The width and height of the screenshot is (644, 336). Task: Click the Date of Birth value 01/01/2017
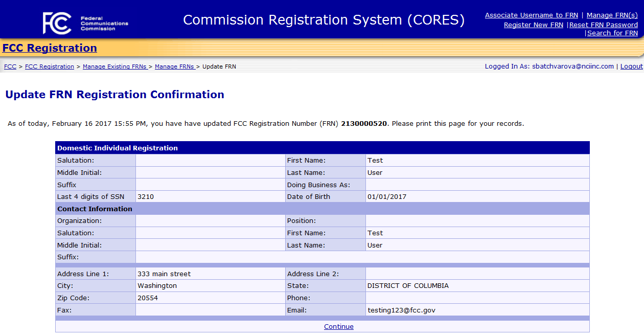[x=386, y=196]
